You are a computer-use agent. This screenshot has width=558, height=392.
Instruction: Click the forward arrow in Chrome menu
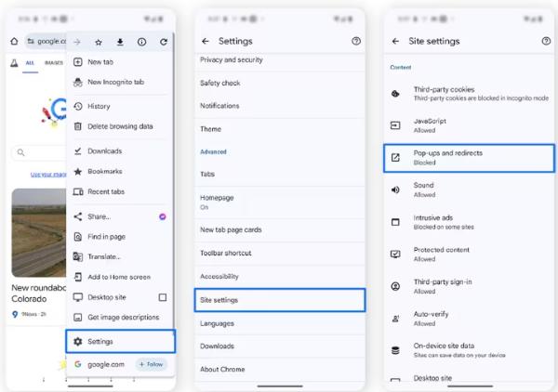tap(77, 42)
